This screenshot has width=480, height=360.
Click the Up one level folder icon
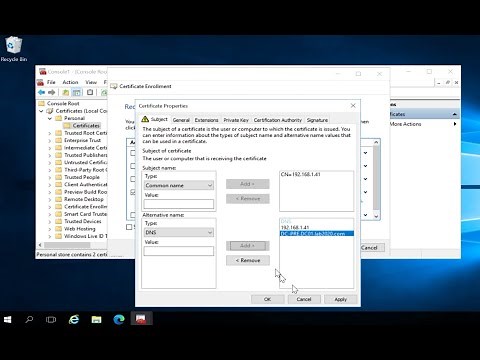click(x=66, y=92)
